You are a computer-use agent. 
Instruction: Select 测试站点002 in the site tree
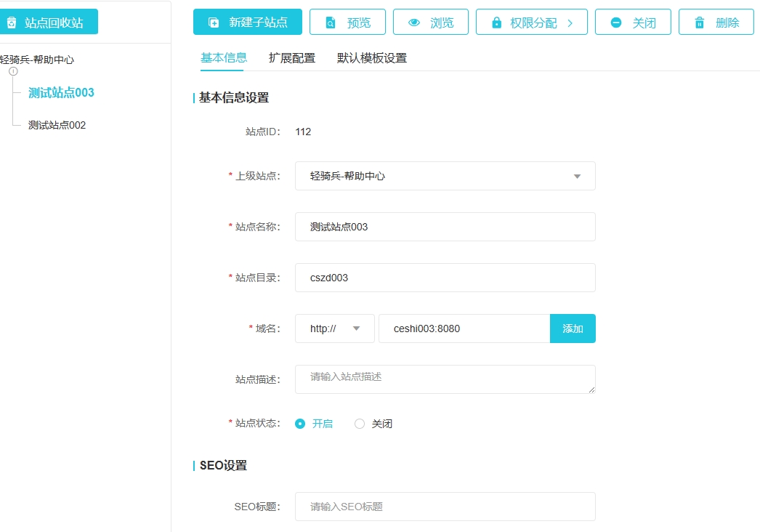(57, 125)
